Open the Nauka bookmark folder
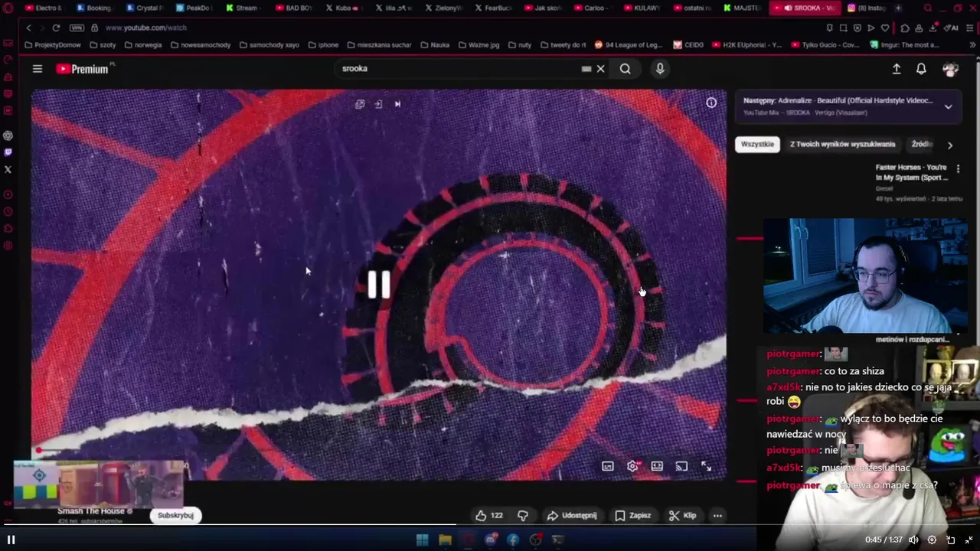Screen dimensions: 980x551 (434, 45)
